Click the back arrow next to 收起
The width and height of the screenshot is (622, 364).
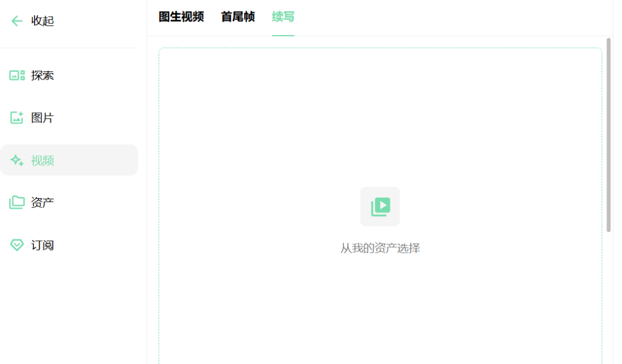point(16,21)
